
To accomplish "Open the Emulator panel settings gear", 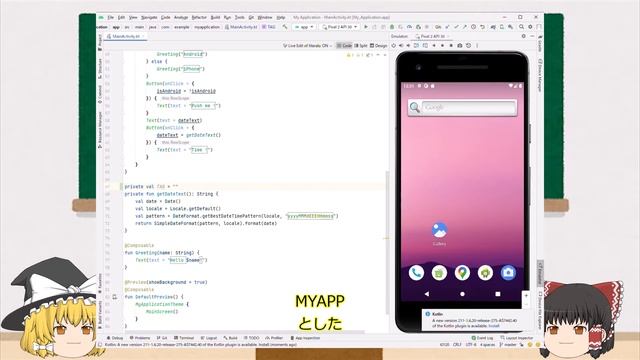I will (524, 36).
